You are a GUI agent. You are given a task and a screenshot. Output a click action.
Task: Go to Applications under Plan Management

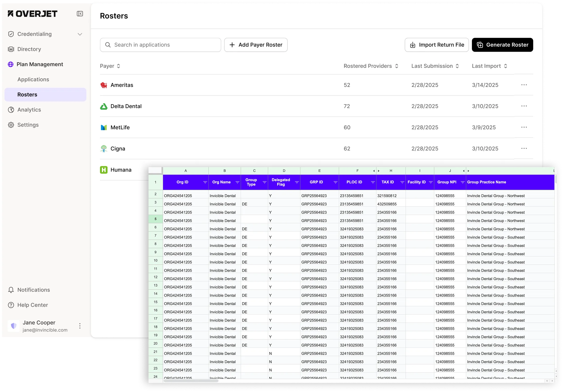[33, 79]
